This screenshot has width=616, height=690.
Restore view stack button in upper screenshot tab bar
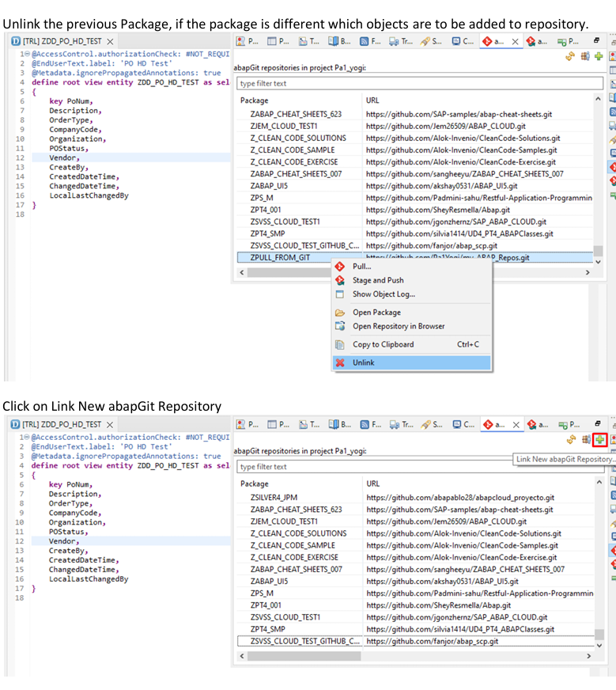point(597,40)
